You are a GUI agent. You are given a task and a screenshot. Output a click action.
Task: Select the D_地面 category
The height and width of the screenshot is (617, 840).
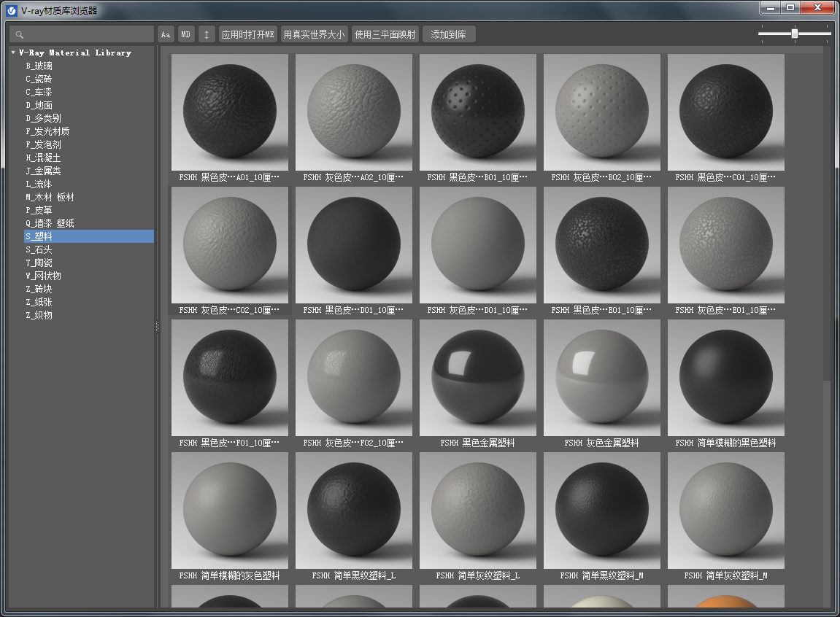tap(39, 105)
